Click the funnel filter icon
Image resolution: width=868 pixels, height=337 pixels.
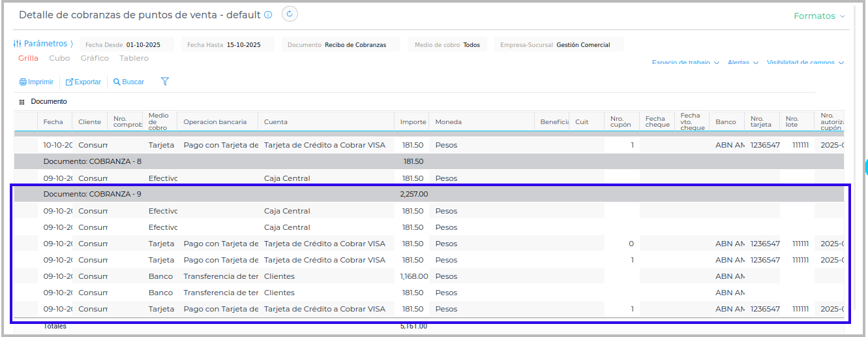(x=165, y=82)
